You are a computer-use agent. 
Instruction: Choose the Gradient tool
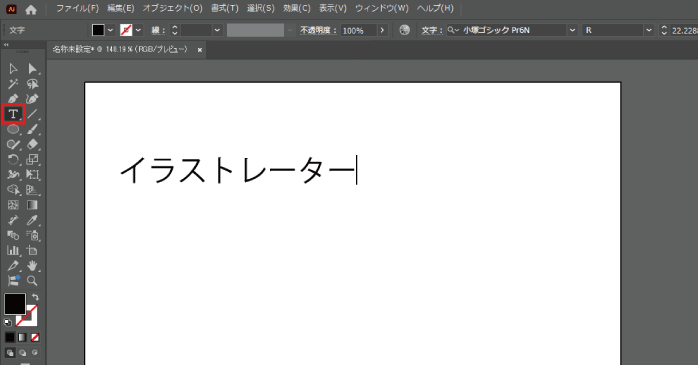click(x=32, y=205)
